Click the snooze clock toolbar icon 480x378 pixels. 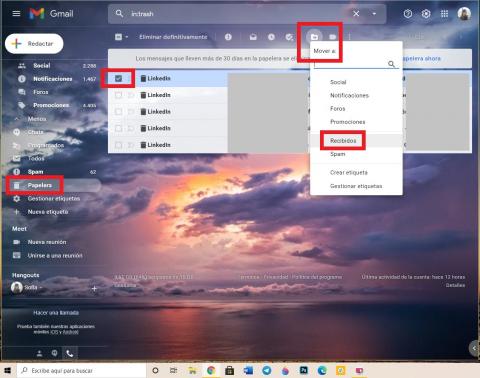pos(271,37)
